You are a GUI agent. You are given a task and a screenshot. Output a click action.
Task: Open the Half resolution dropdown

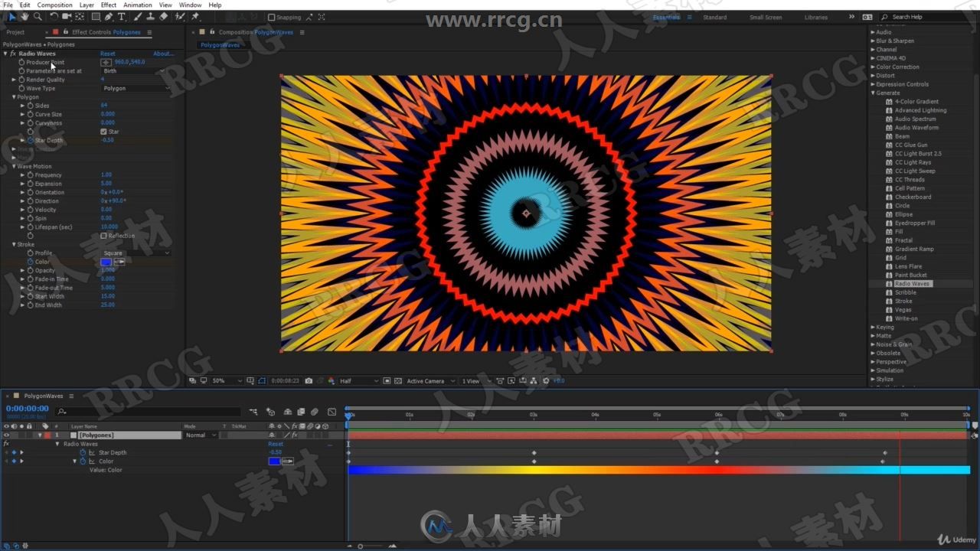(358, 380)
